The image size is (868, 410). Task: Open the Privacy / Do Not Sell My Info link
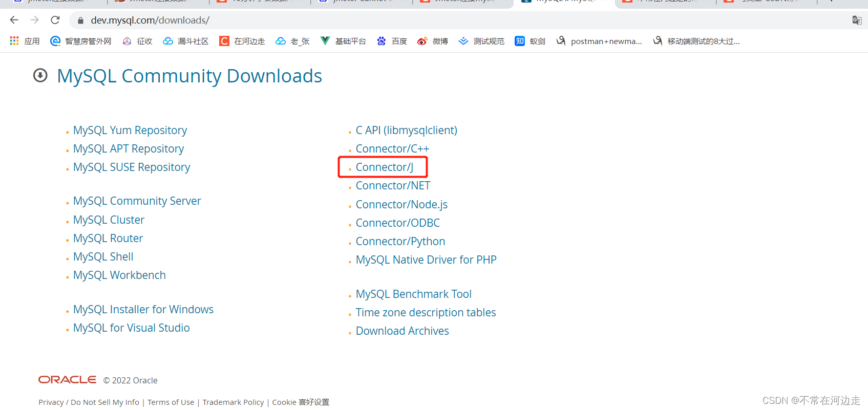[x=89, y=402]
